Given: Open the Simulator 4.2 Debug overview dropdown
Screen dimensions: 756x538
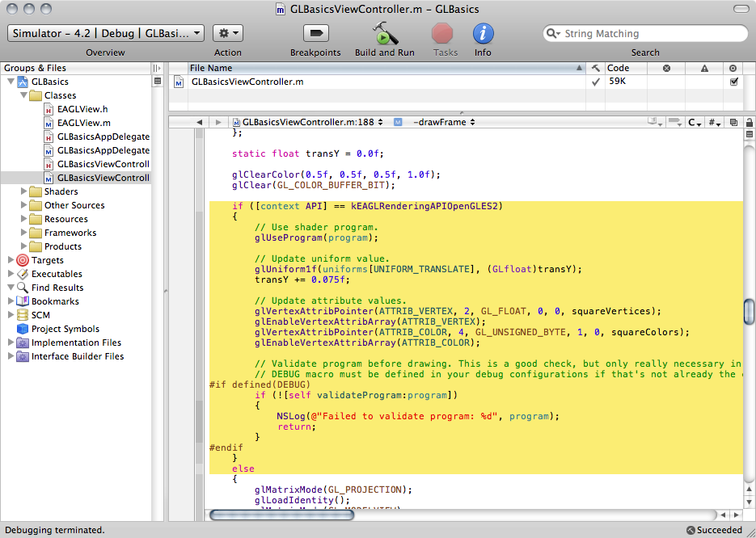Looking at the screenshot, I should coord(106,33).
